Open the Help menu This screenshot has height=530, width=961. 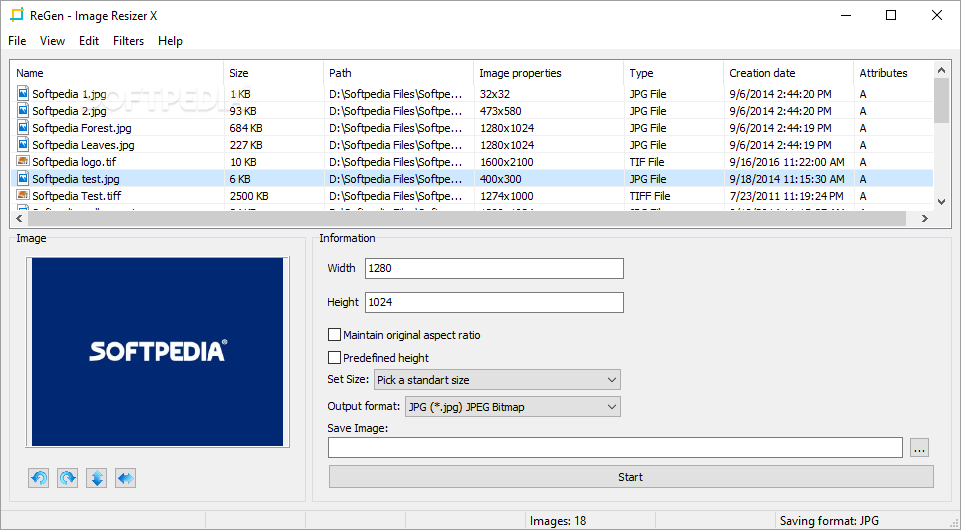click(x=170, y=41)
